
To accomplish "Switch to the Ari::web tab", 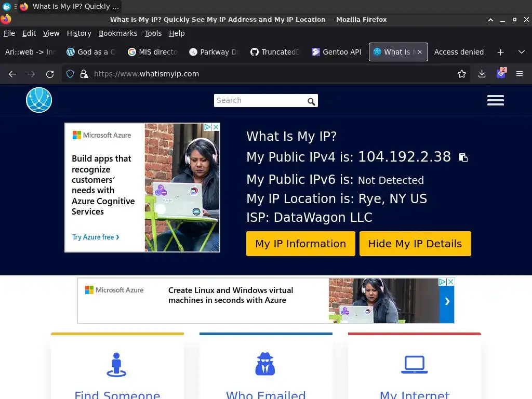I will pos(30,52).
